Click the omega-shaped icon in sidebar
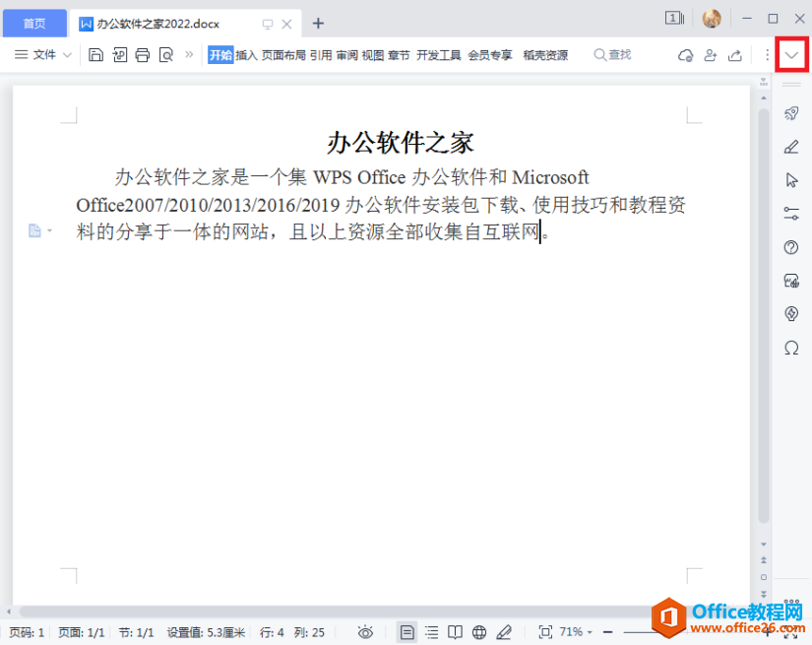 pos(791,348)
